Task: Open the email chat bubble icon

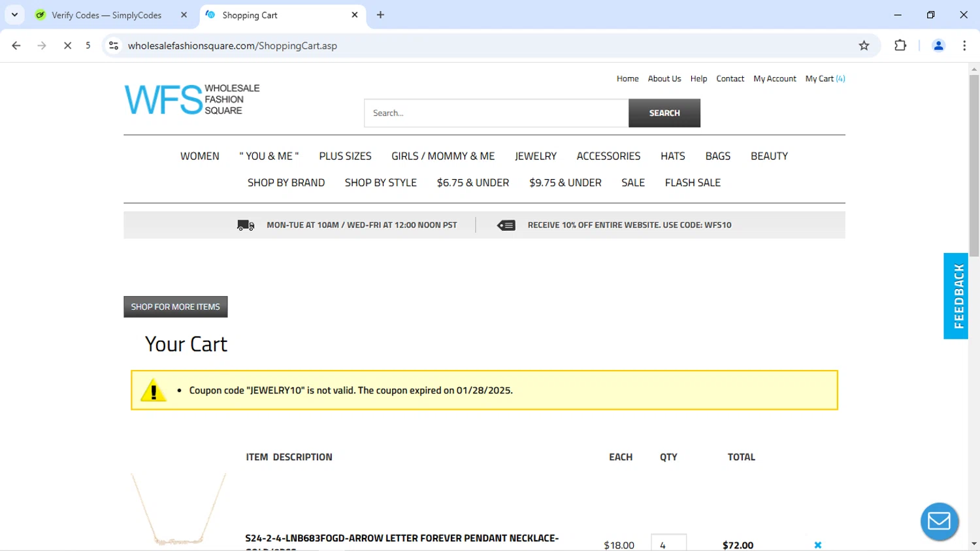Action: coord(939,522)
